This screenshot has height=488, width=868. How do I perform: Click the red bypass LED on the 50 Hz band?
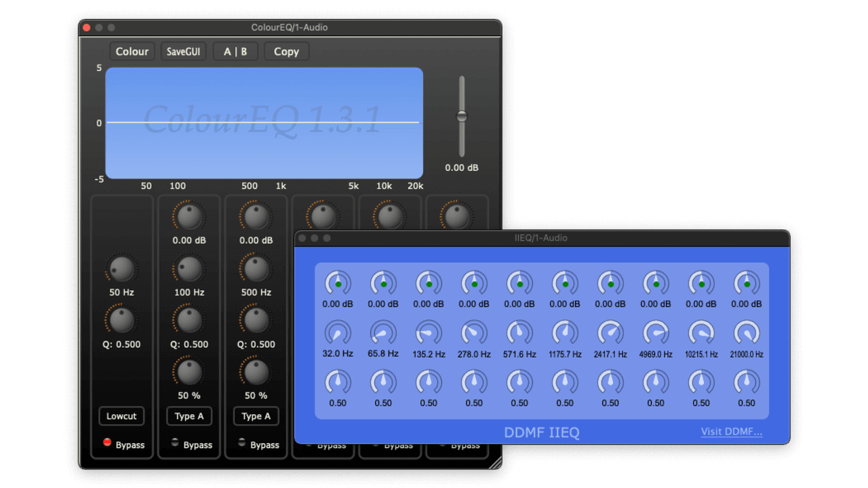tap(107, 441)
